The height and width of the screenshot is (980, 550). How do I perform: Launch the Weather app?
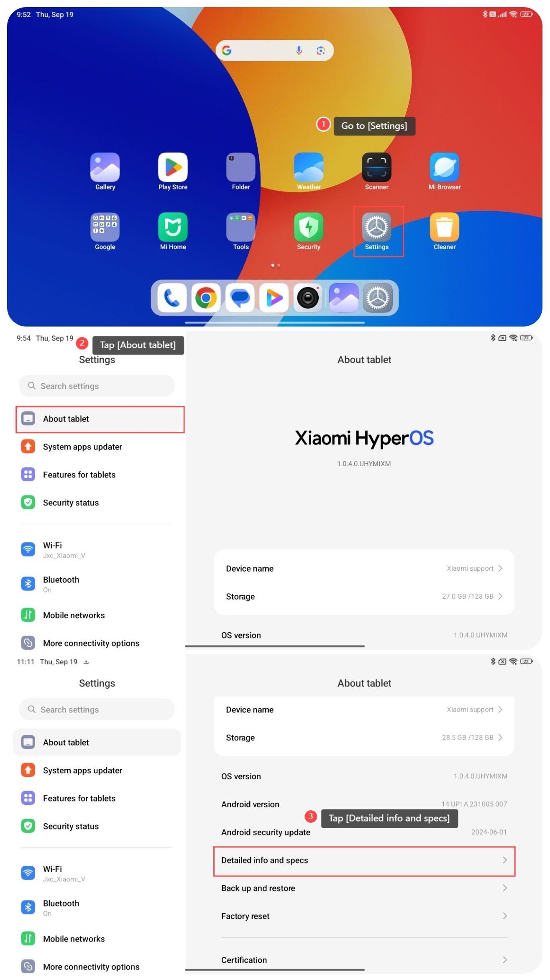308,168
